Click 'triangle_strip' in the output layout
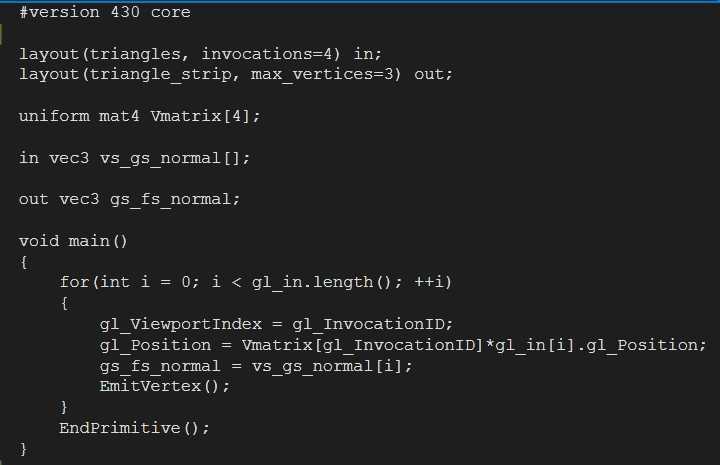720x465 pixels. pyautogui.click(x=160, y=74)
